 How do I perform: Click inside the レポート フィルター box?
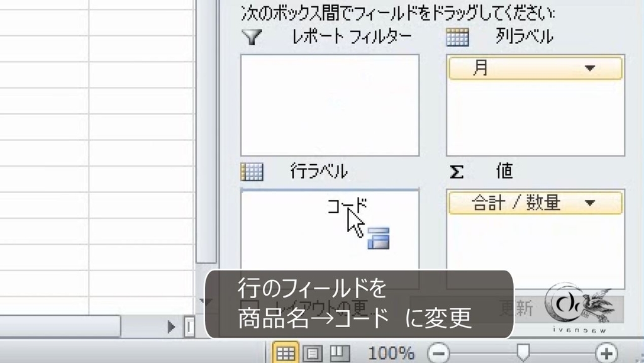click(330, 105)
